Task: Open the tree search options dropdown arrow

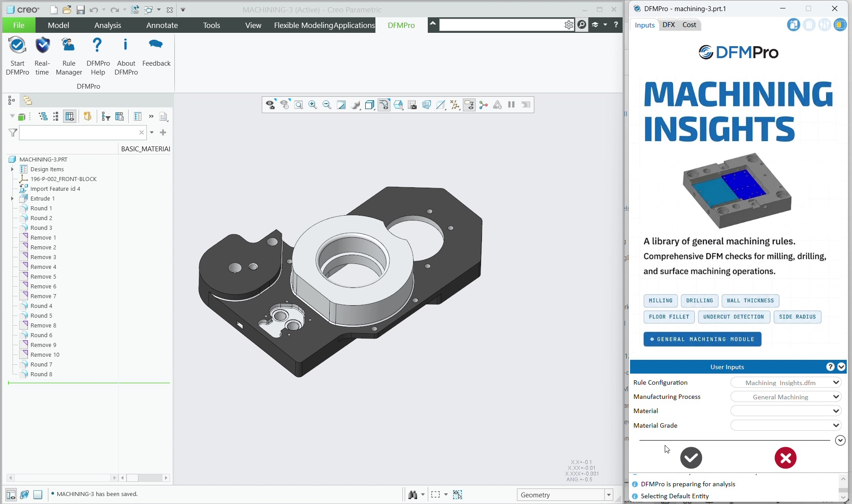Action: tap(152, 132)
